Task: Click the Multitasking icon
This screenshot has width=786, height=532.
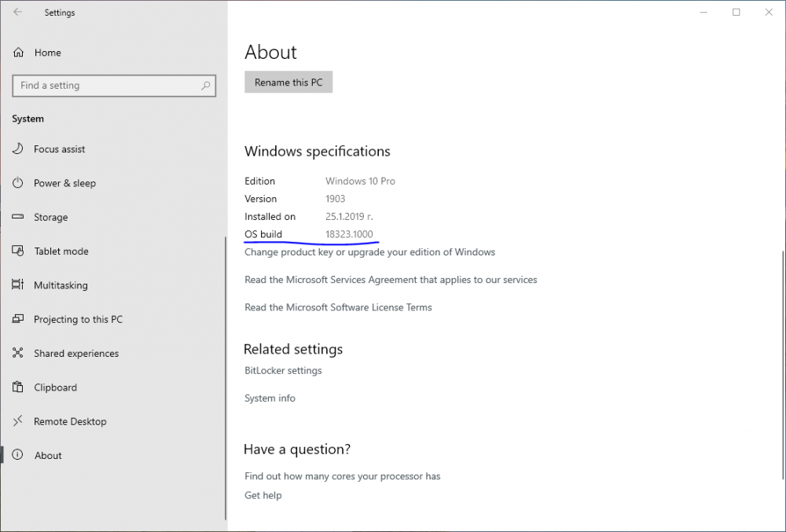Action: point(17,284)
